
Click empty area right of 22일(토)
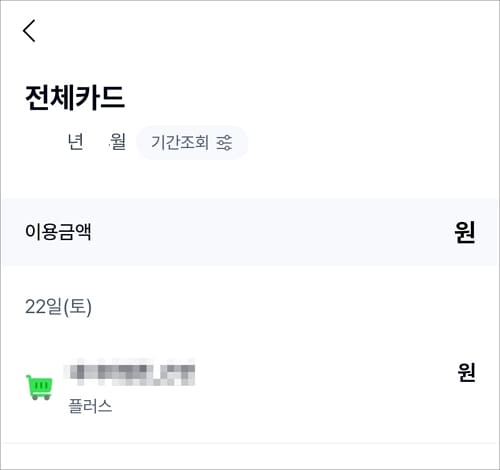tap(293, 307)
